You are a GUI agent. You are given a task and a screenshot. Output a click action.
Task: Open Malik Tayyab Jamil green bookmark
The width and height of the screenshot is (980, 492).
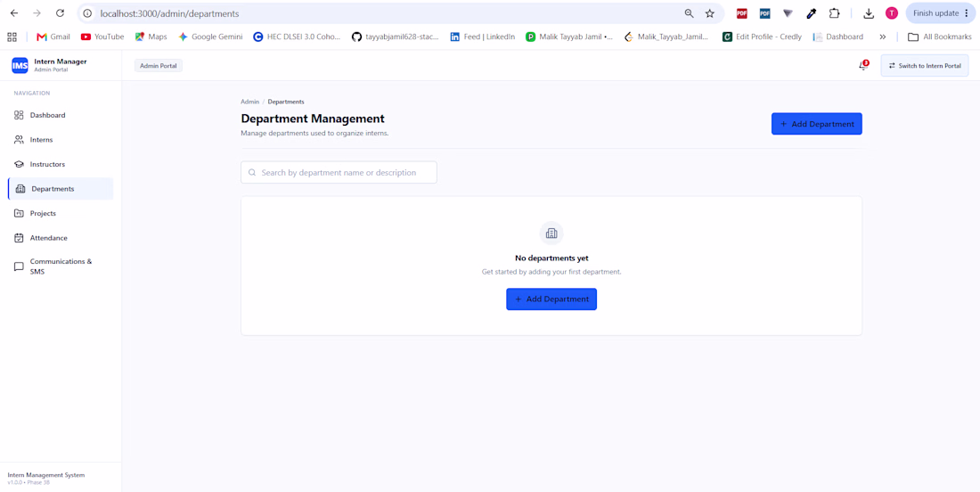click(x=569, y=37)
